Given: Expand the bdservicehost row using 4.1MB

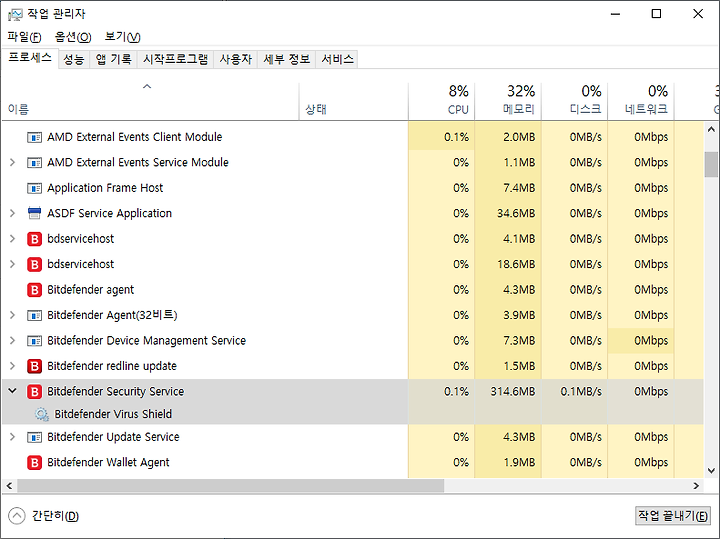Looking at the screenshot, I should point(12,239).
